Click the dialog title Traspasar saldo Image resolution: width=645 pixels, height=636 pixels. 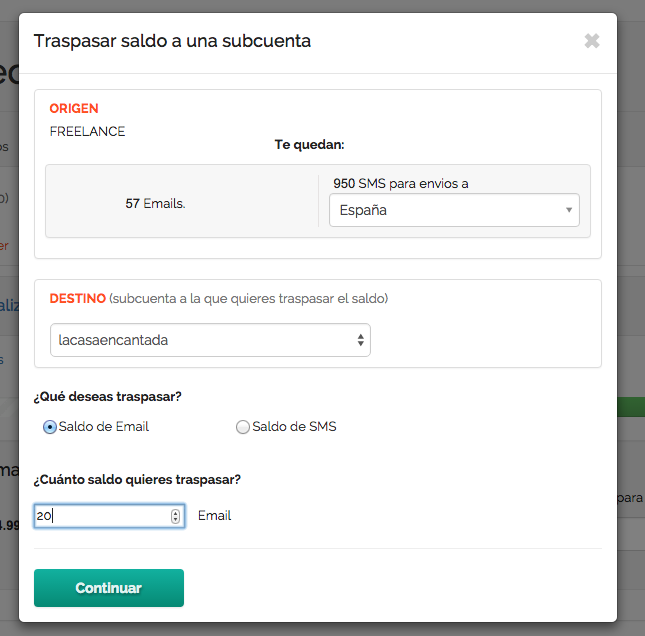(x=172, y=41)
